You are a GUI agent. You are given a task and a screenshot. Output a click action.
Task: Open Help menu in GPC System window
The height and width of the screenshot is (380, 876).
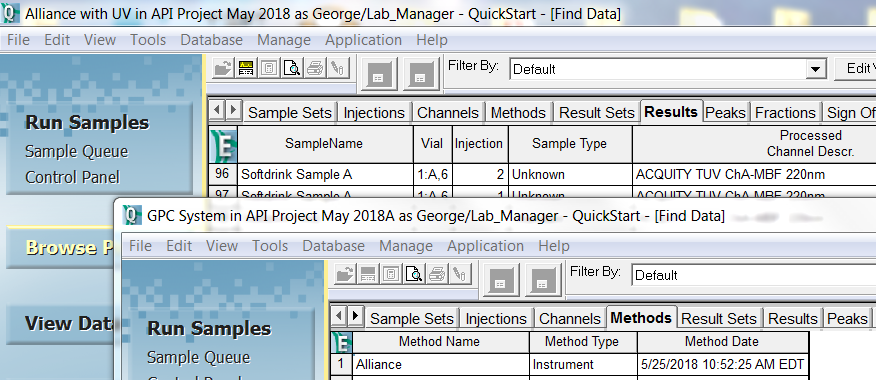(x=554, y=245)
